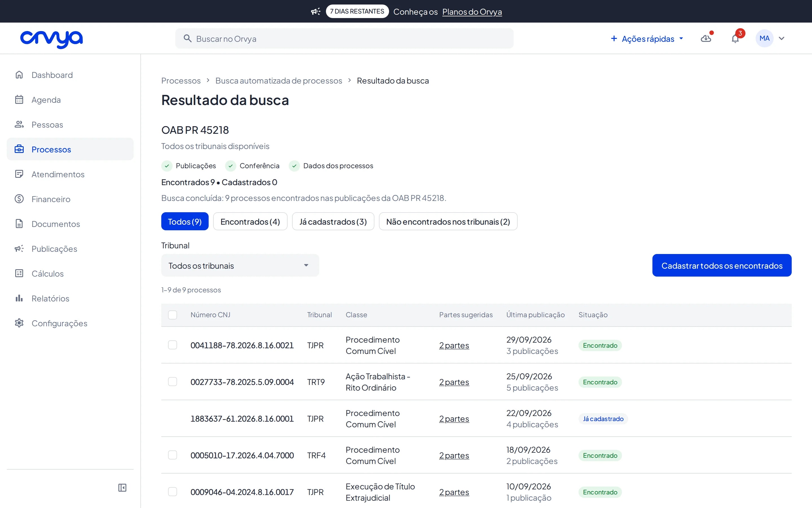Click the Atendimentos note icon

[x=19, y=174]
